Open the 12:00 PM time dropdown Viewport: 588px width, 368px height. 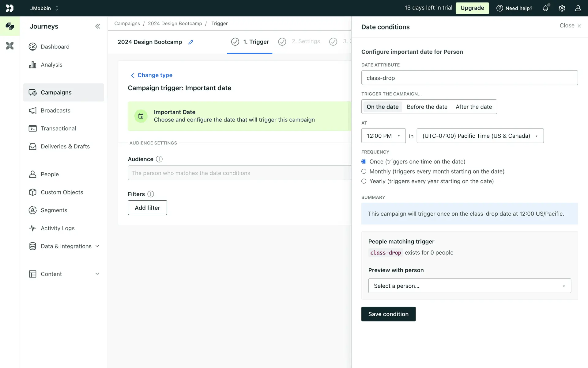(x=383, y=136)
